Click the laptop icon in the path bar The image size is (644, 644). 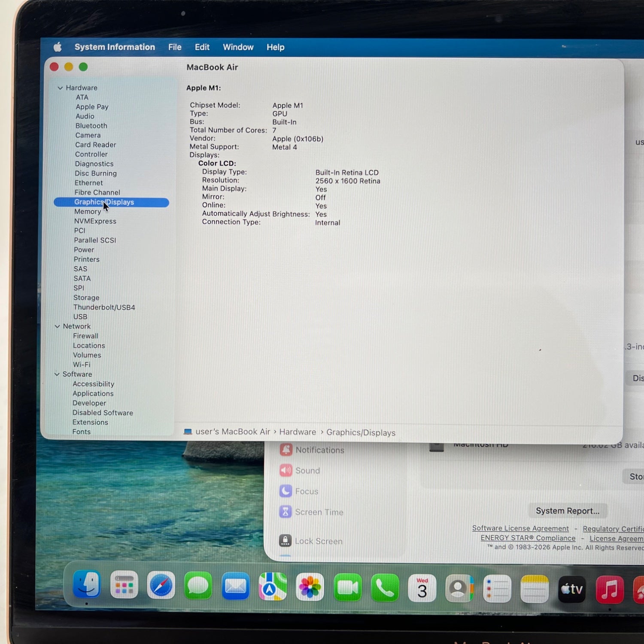click(188, 431)
